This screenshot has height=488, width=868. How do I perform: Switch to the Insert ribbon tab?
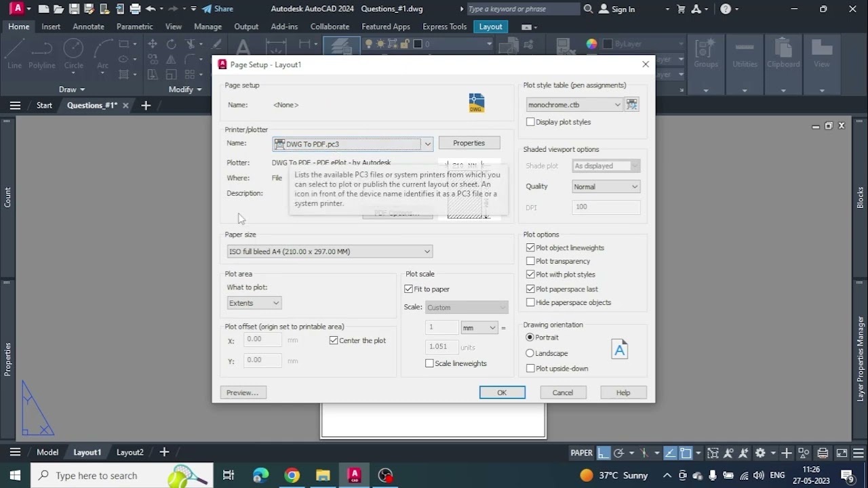click(x=51, y=26)
